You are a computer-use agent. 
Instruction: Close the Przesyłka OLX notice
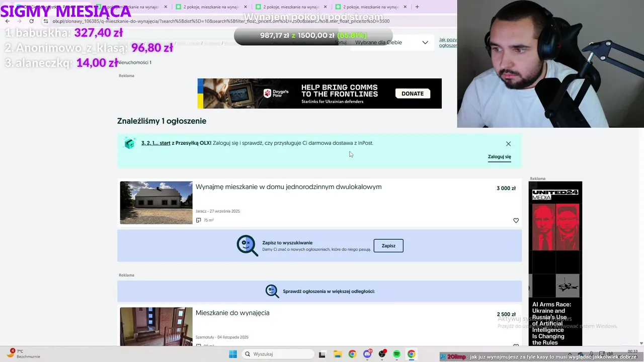point(508,144)
